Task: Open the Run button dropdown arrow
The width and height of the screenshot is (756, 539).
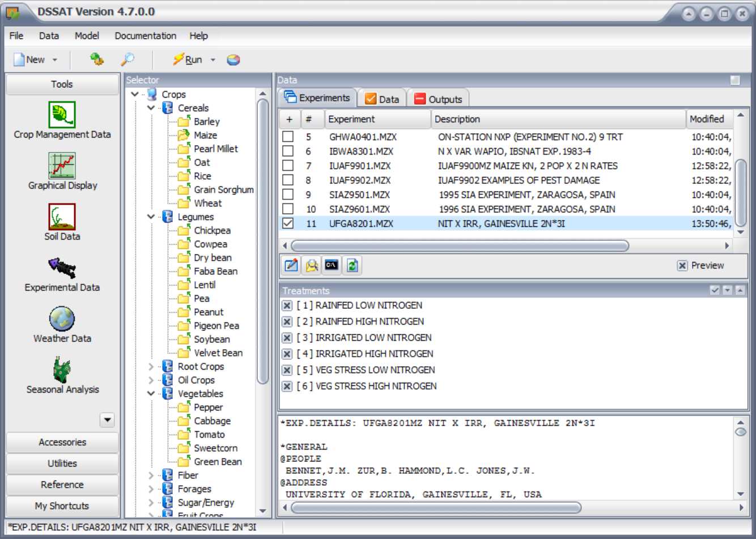Action: click(x=213, y=60)
